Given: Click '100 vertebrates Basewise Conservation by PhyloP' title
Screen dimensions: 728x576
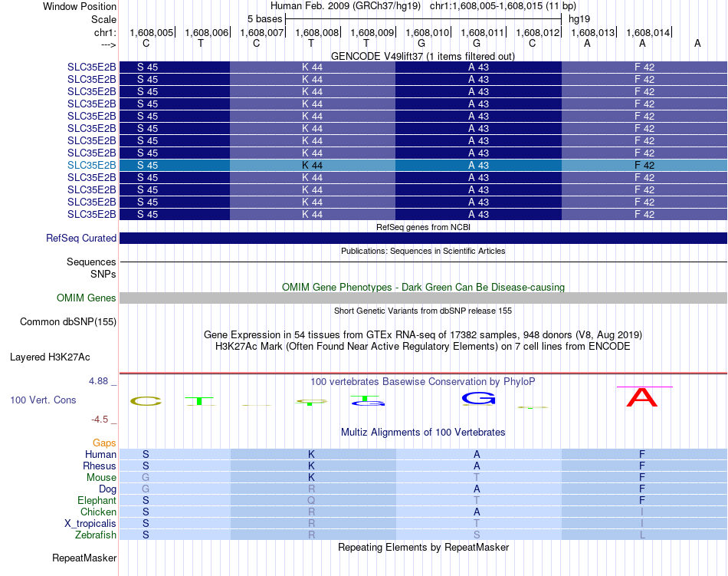Looking at the screenshot, I should coord(423,382).
